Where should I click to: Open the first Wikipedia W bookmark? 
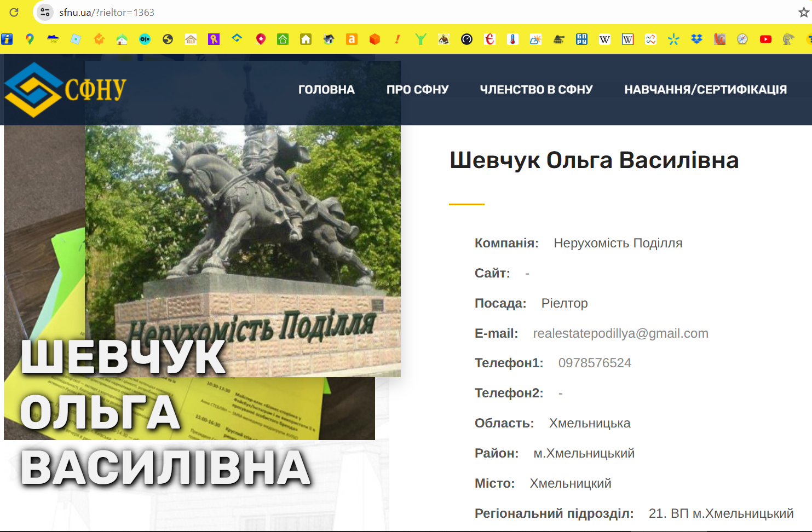(x=605, y=39)
